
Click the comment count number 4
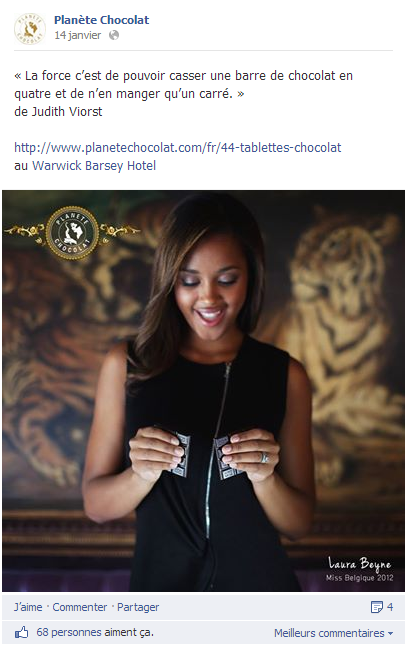390,607
